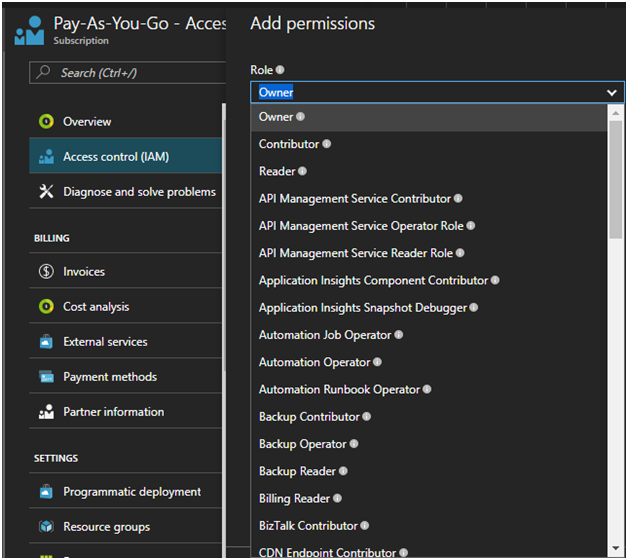The width and height of the screenshot is (628, 560).
Task: Open External services
Action: [x=125, y=342]
